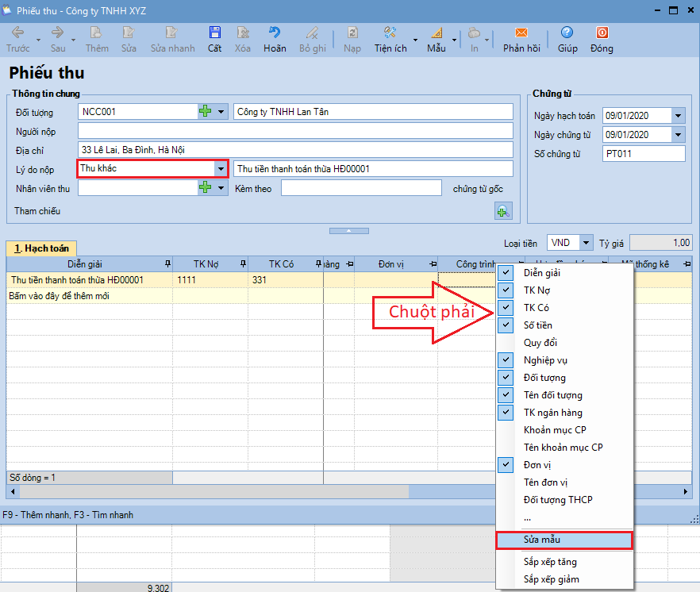Screen dimensions: 700x592
Task: Click the Người nộp input field
Action: [295, 131]
